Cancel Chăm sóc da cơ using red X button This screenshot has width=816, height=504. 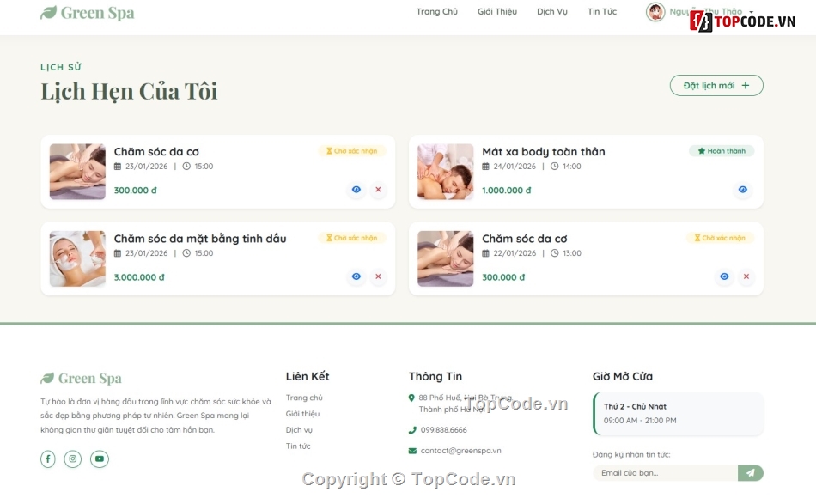[x=378, y=190]
